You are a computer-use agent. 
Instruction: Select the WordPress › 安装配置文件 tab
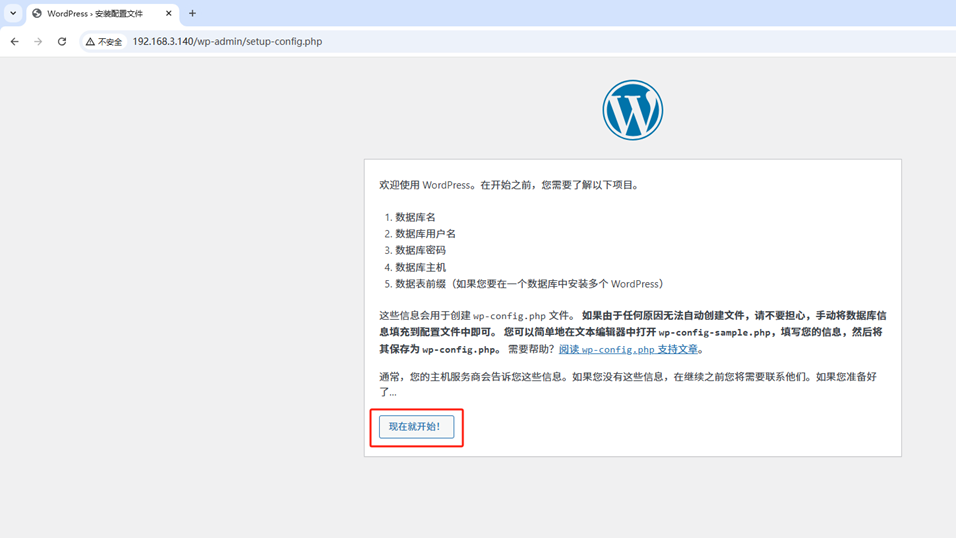(x=102, y=13)
